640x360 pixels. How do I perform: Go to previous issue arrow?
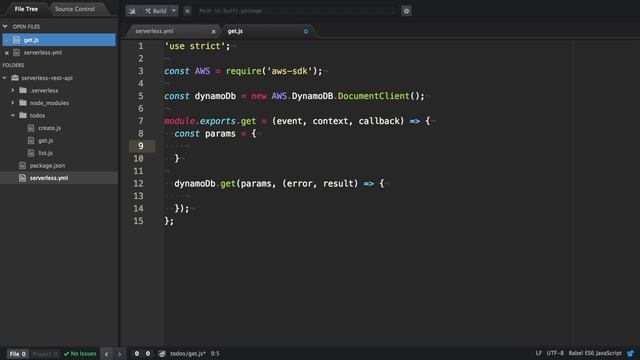click(x=107, y=354)
